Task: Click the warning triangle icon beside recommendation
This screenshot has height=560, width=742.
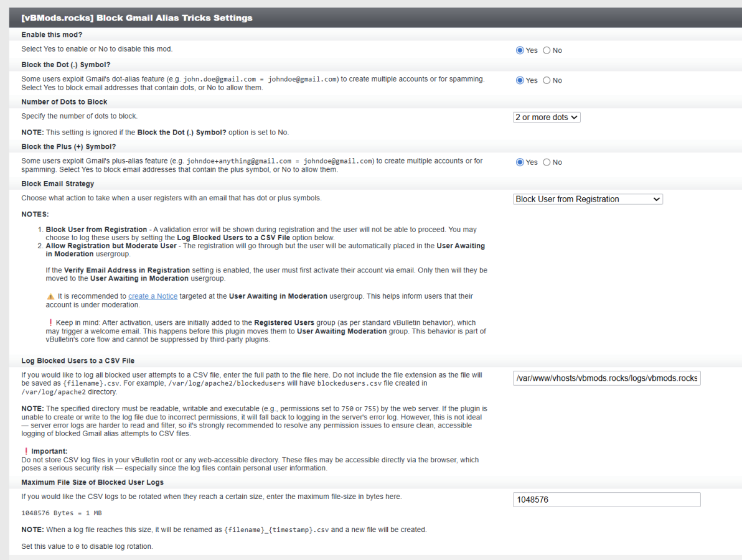Action: [x=50, y=297]
